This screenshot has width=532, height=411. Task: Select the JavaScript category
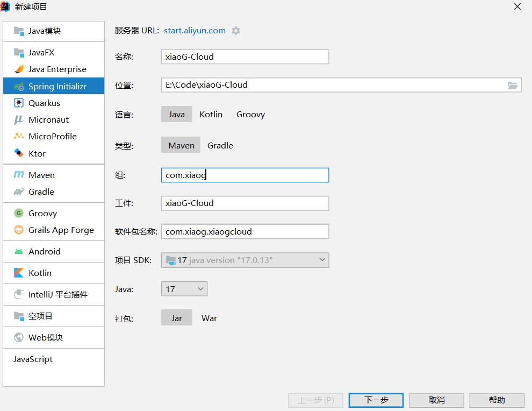pyautogui.click(x=33, y=359)
